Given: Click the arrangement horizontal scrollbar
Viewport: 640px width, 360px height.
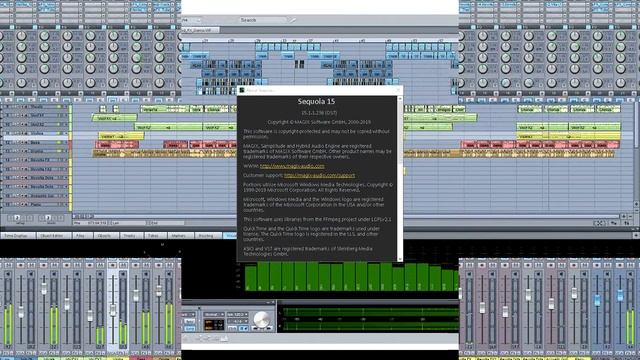Looking at the screenshot, I should (x=347, y=217).
